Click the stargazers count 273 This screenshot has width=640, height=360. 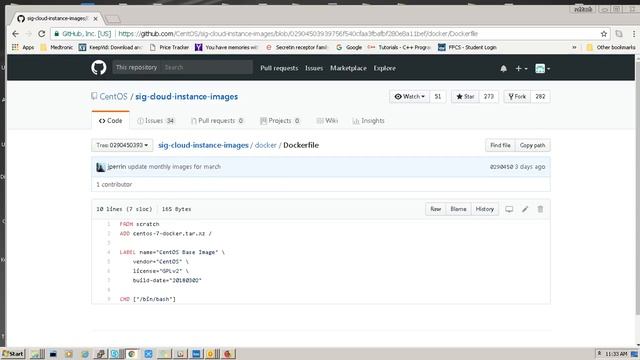tap(488, 97)
